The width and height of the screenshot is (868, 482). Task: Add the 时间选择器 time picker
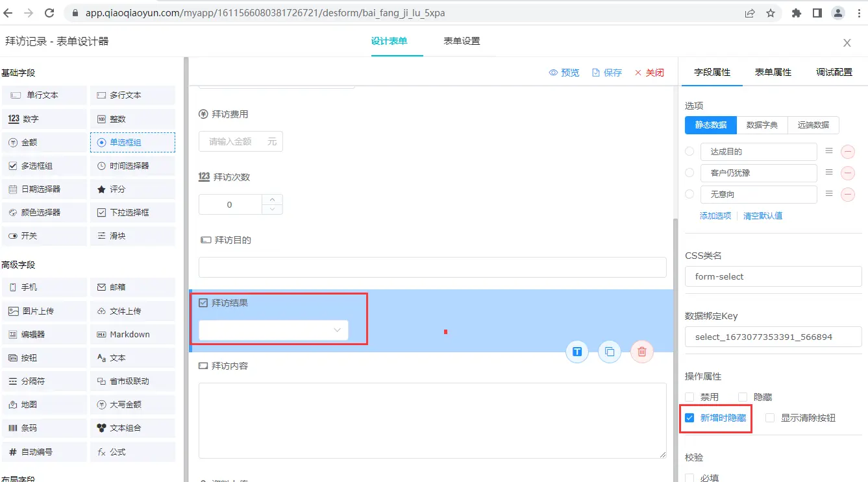(x=132, y=165)
